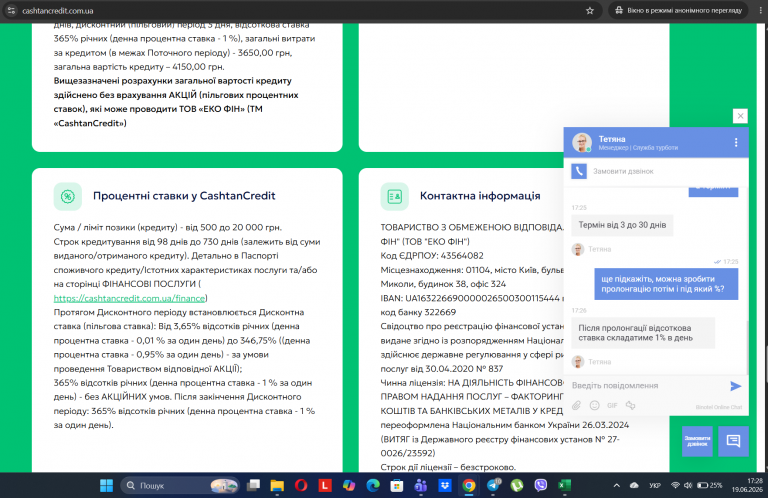Bookmark the page with the star icon
Image resolution: width=768 pixels, height=498 pixels.
click(x=590, y=10)
